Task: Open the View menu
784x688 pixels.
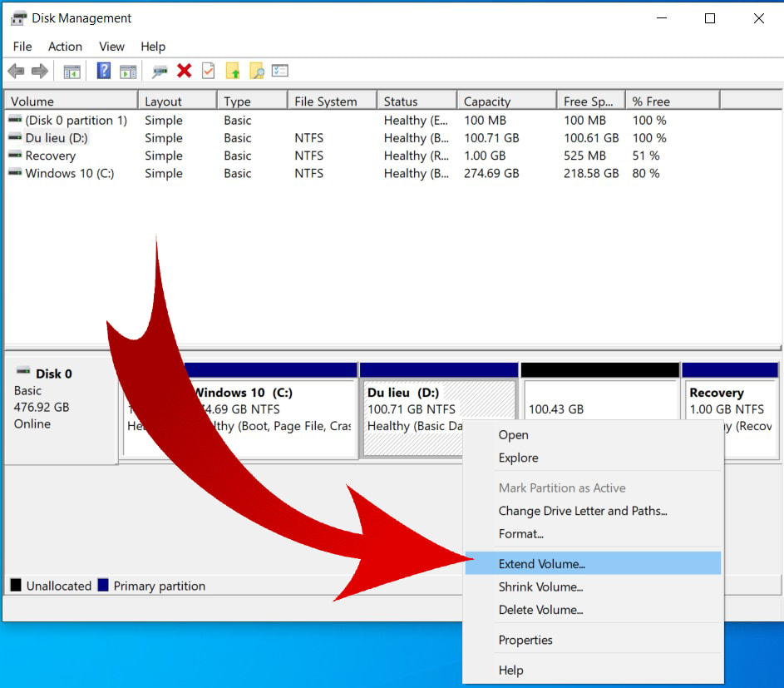Action: [x=111, y=47]
